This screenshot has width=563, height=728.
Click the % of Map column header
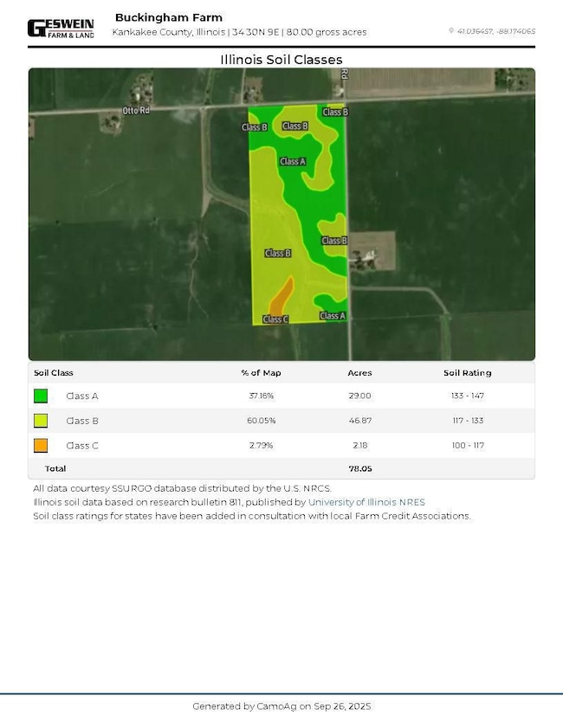pyautogui.click(x=261, y=373)
